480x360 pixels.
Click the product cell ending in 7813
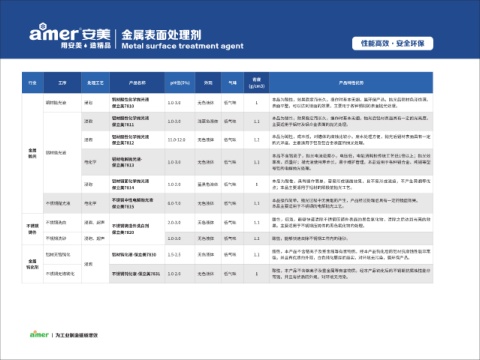tap(137, 162)
